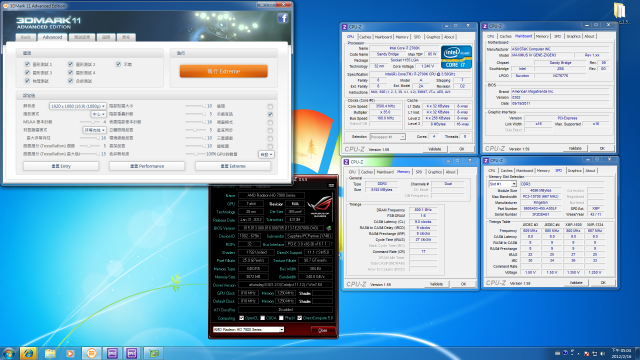640x360 pixels.
Task: Adjust Tessellation detail slider set to 5
Action: pos(90,146)
